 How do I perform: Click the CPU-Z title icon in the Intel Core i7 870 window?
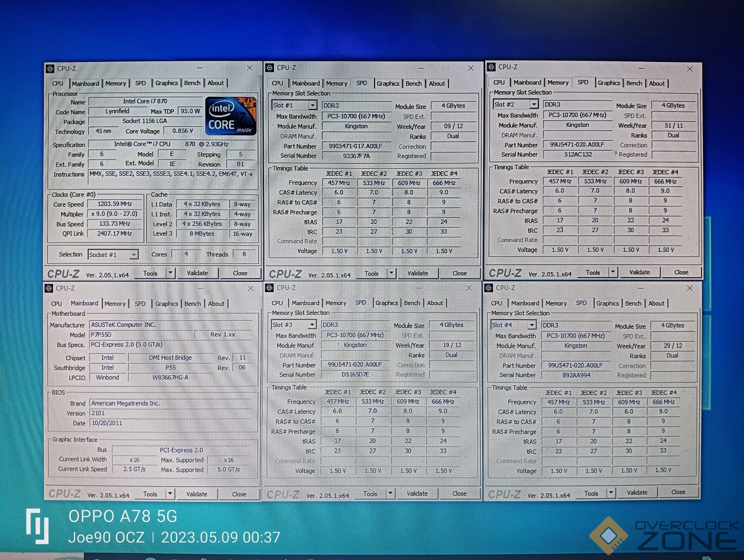tap(50, 69)
